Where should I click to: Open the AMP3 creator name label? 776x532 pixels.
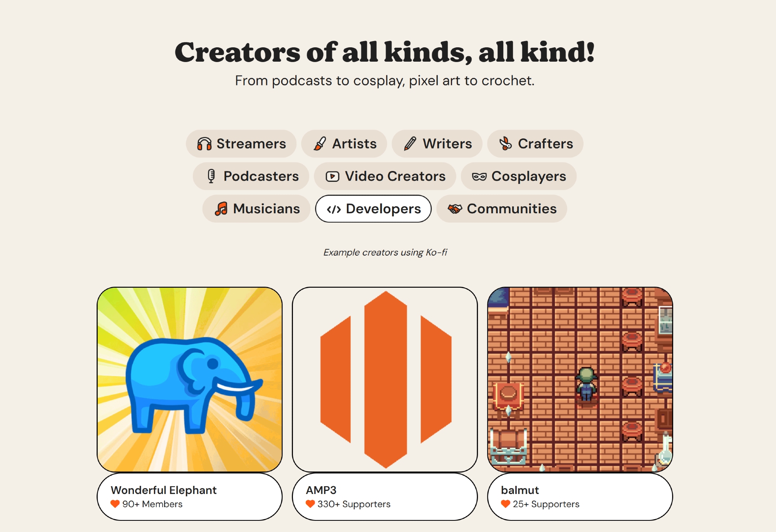(x=321, y=490)
